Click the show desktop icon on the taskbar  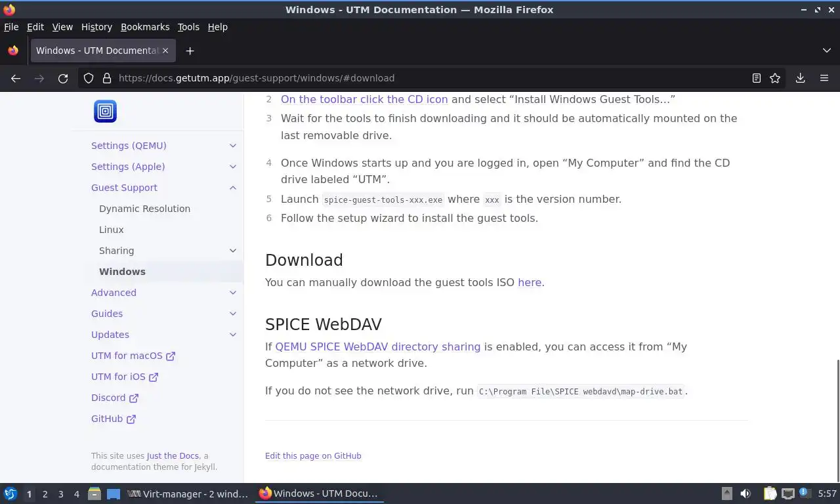pos(114,493)
